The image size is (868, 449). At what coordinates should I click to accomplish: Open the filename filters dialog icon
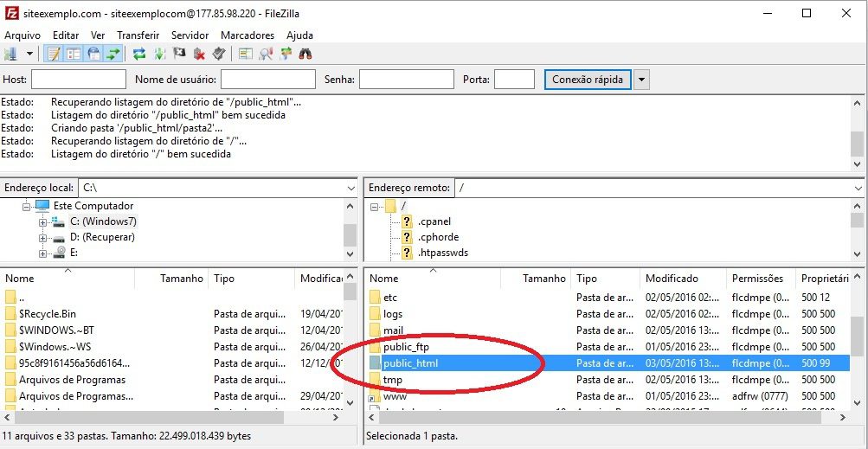pyautogui.click(x=246, y=54)
